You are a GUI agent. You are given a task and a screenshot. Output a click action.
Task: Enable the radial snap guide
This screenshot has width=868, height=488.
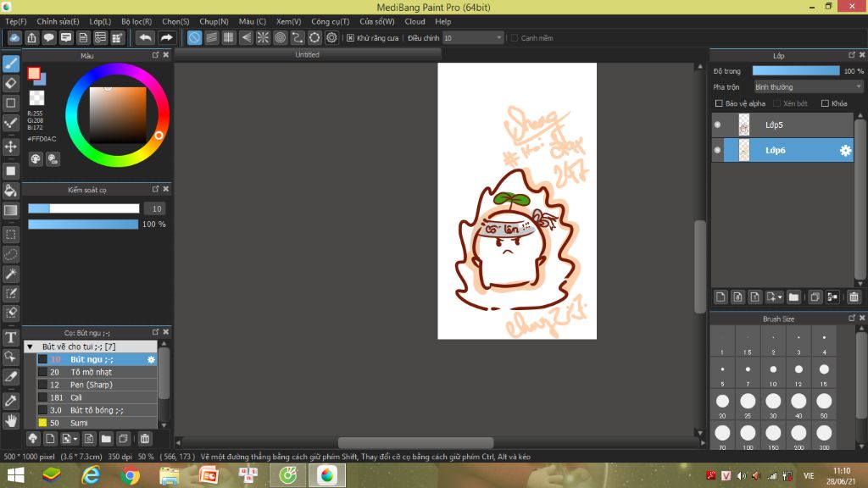point(263,37)
